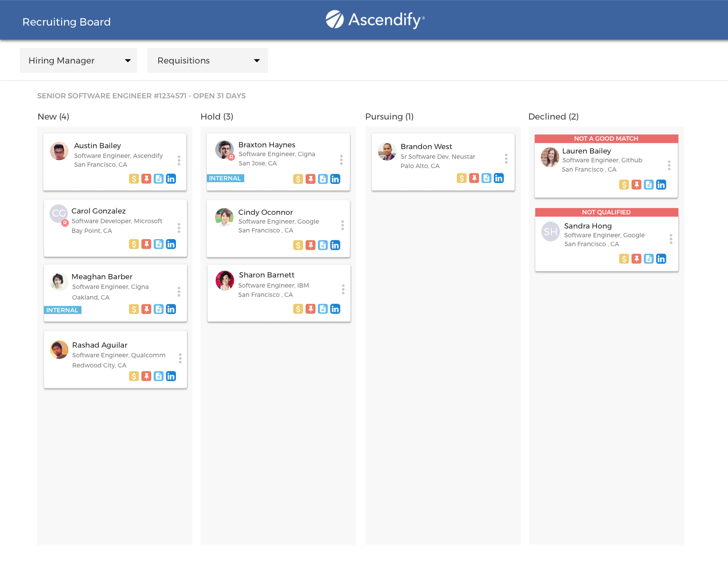Click Lauren Bailey's profile photo

pyautogui.click(x=550, y=157)
